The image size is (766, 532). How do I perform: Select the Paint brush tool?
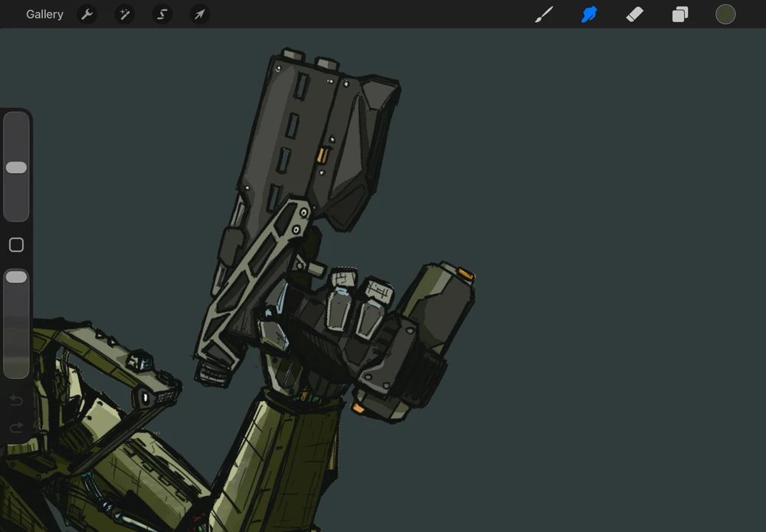click(x=543, y=15)
